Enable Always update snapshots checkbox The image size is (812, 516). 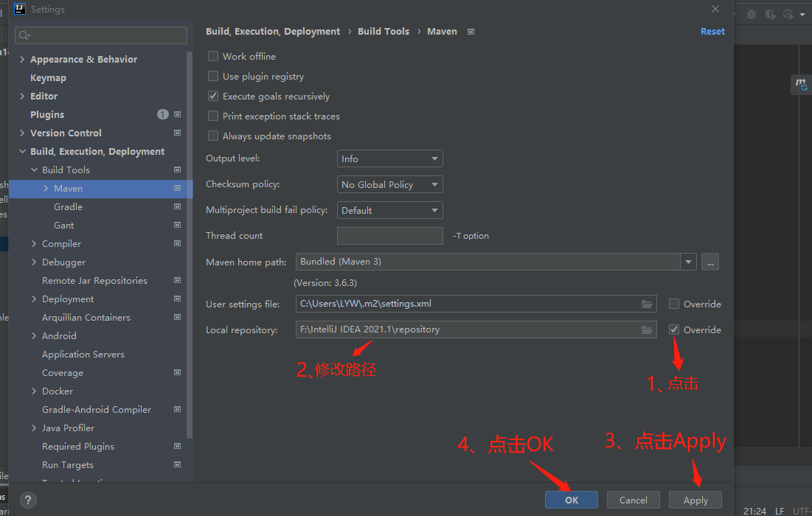coord(213,136)
